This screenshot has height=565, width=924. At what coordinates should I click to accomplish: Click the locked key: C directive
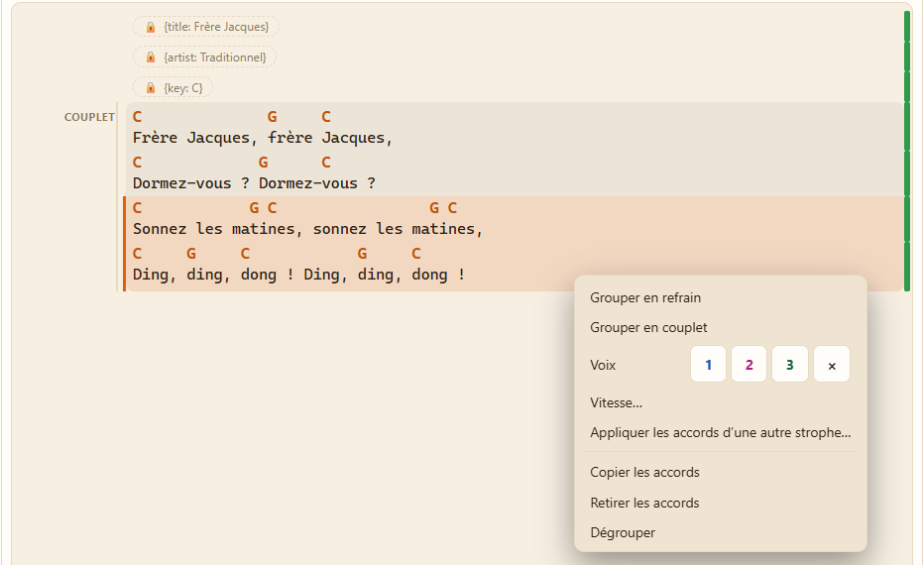tap(173, 88)
